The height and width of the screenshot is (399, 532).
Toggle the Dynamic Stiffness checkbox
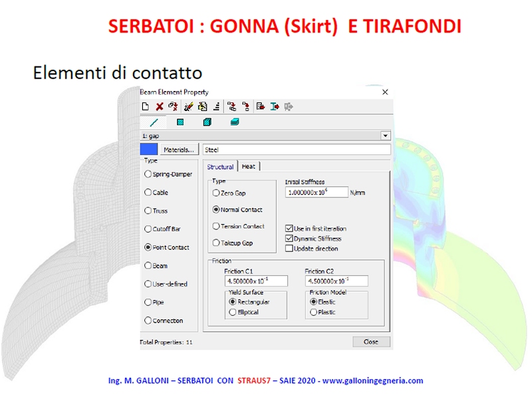[x=289, y=239]
